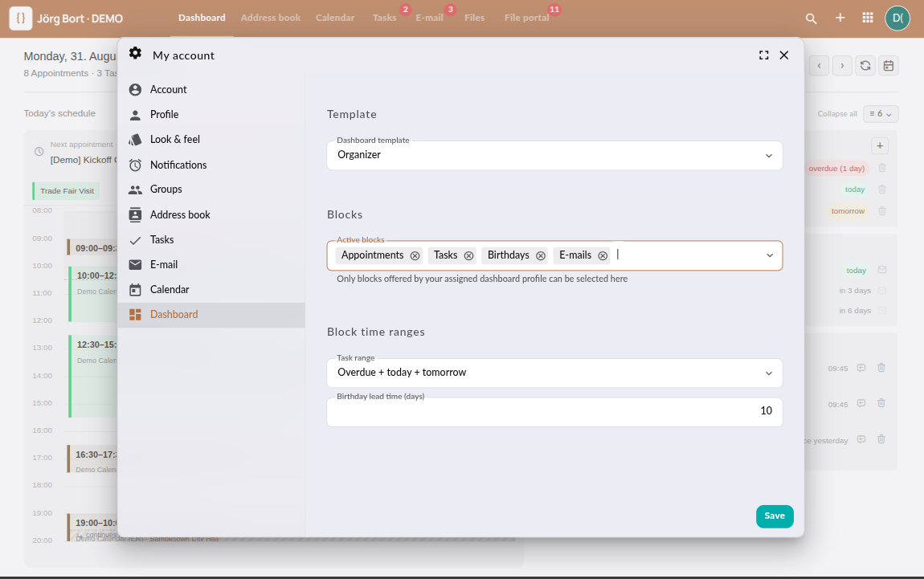This screenshot has width=924, height=579.
Task: Open E-mail settings in sidebar
Action: tap(211, 264)
